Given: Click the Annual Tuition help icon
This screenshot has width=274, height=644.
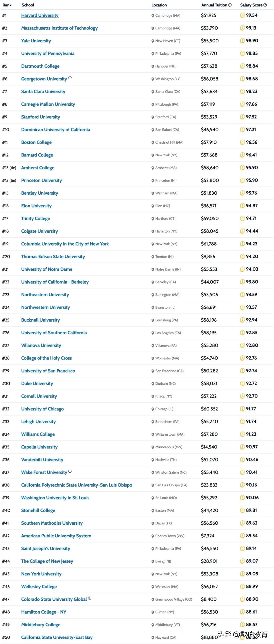Looking at the screenshot, I should (230, 5).
